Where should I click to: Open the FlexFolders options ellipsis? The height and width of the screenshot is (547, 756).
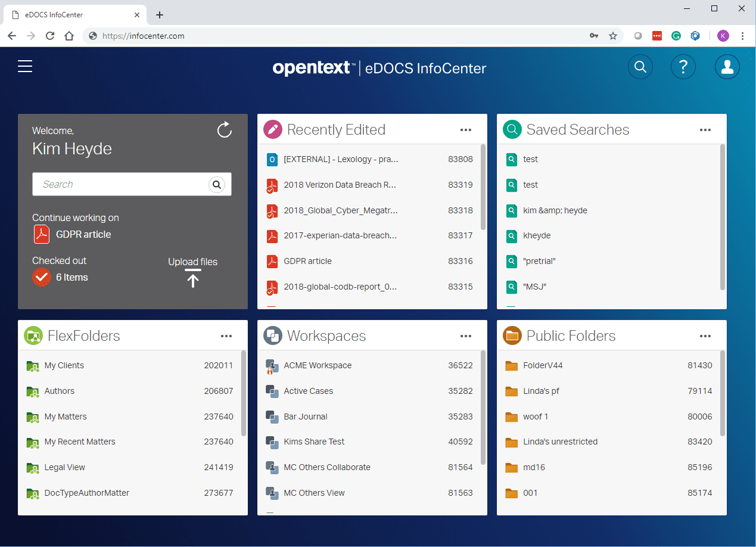click(x=226, y=335)
